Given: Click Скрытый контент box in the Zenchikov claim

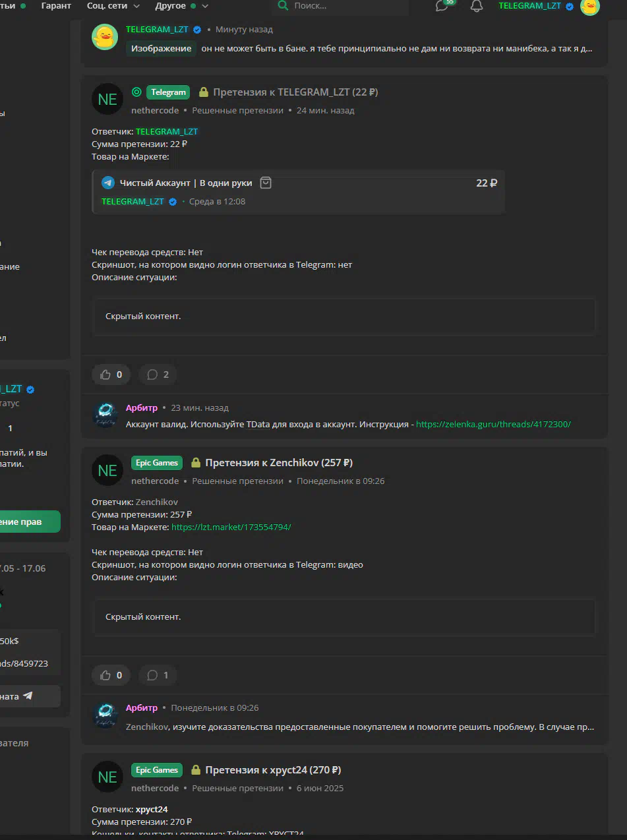Looking at the screenshot, I should pyautogui.click(x=344, y=617).
